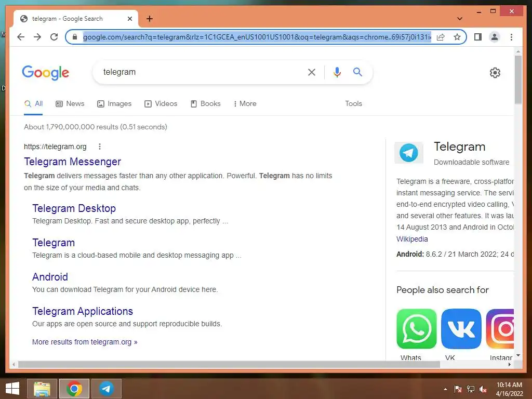Open the Android sitelink

click(50, 277)
